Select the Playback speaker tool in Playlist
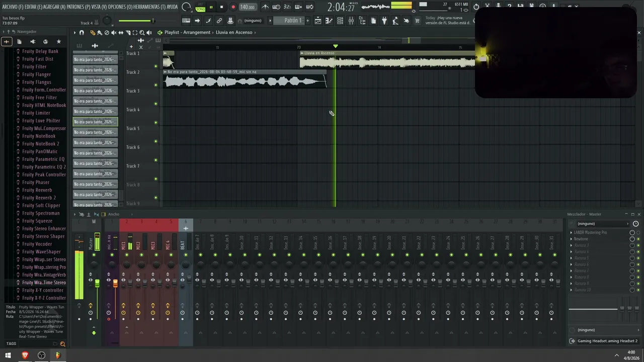Viewport: 644px width, 362px height. [x=149, y=33]
